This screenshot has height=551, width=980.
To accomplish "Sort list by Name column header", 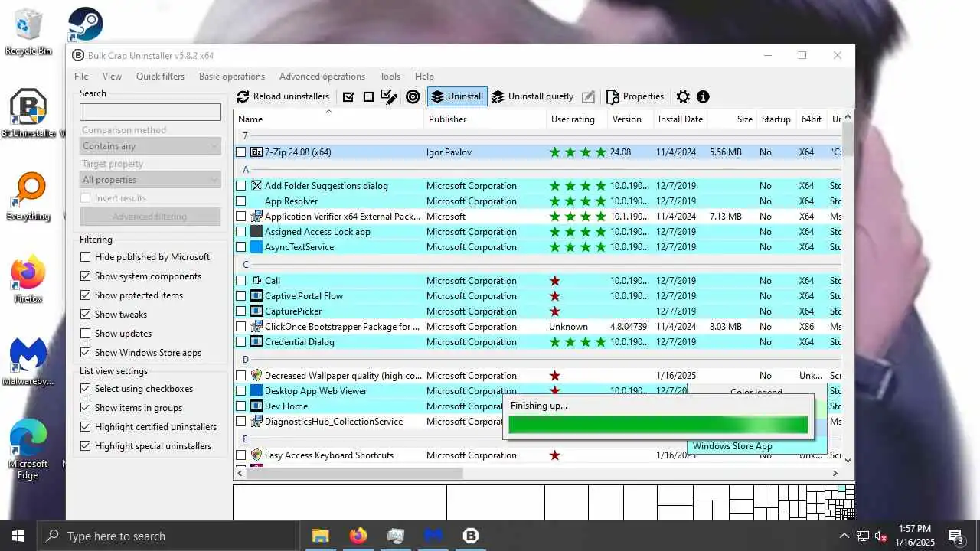I will pyautogui.click(x=328, y=119).
